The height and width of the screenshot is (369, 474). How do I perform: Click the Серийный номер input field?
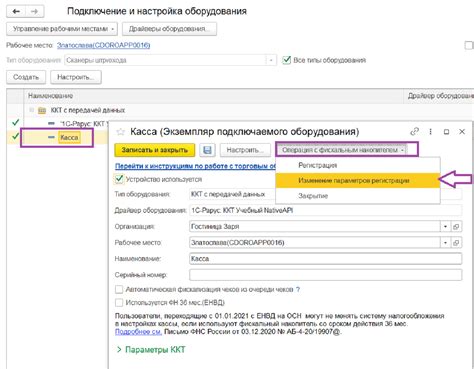[x=325, y=275]
